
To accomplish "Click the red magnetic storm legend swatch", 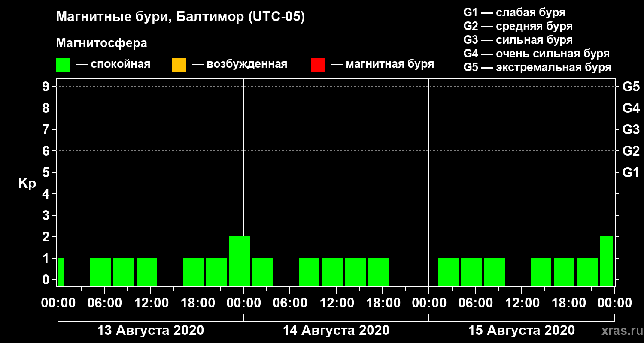I will [x=318, y=64].
